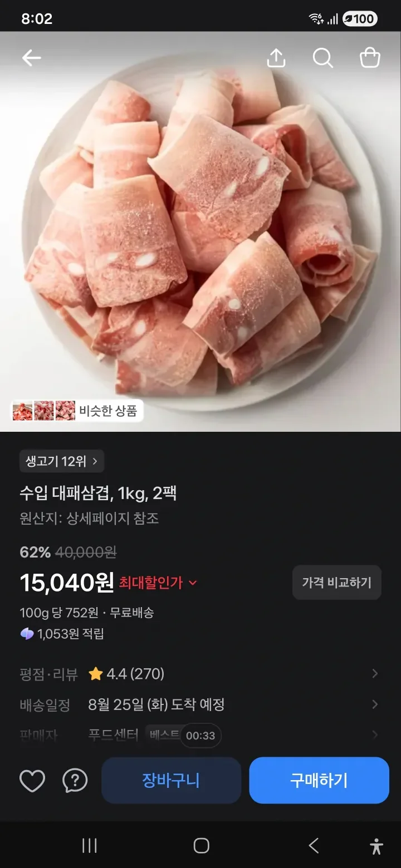Open the shopping cart icon
The width and height of the screenshot is (401, 868).
pyautogui.click(x=370, y=58)
